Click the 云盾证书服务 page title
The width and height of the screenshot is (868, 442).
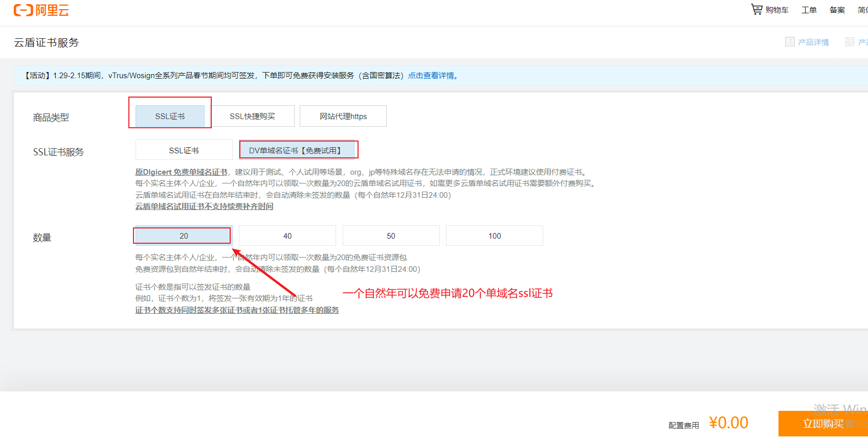tap(47, 42)
